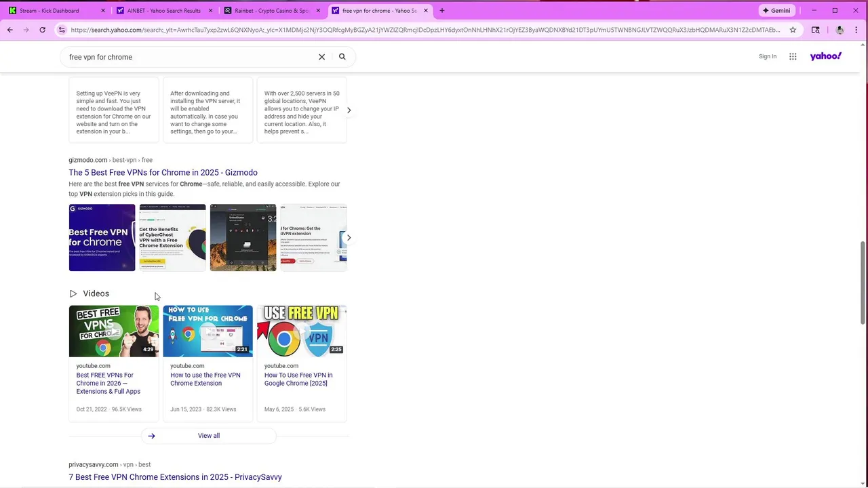
Task: Close the AINBET search results tab
Action: click(210, 11)
